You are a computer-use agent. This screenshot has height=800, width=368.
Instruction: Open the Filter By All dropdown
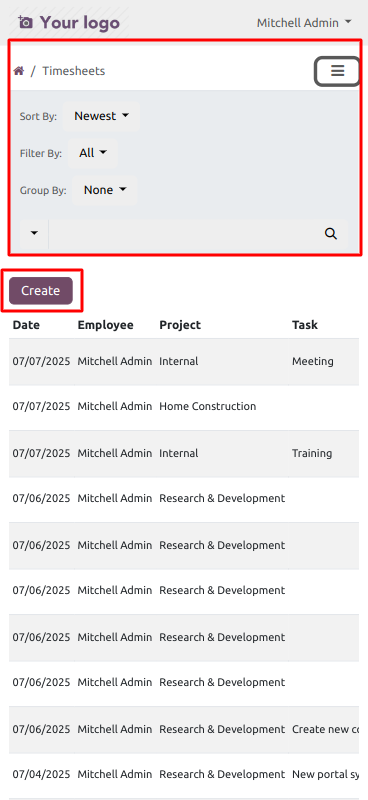(93, 153)
